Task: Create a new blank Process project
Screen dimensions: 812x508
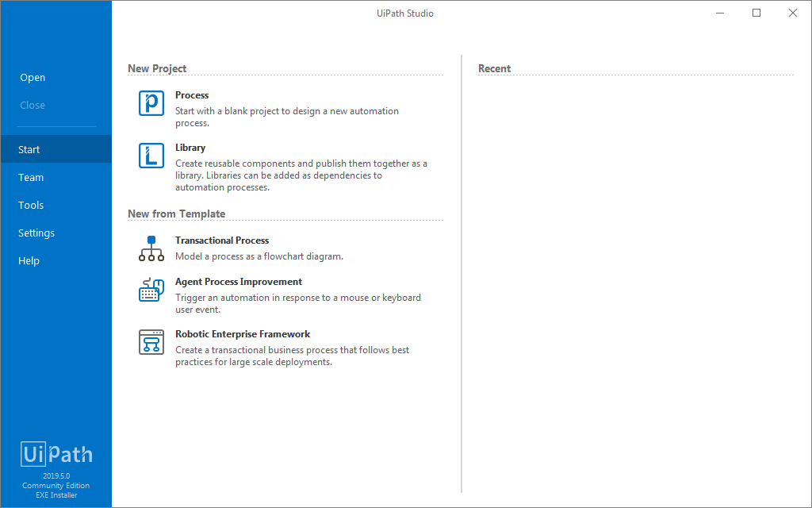Action: pyautogui.click(x=192, y=95)
